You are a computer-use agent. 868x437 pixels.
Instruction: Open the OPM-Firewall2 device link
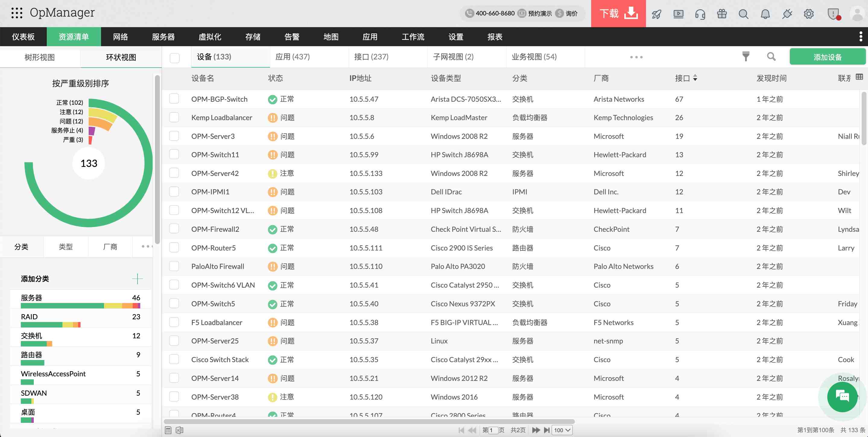(x=215, y=229)
